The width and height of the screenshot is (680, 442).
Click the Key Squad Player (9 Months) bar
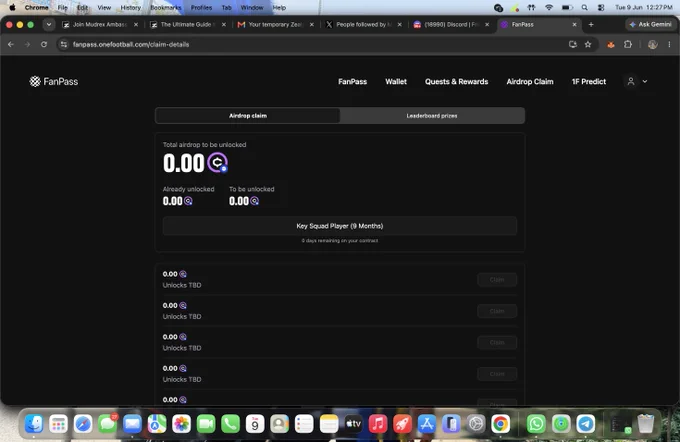point(340,226)
